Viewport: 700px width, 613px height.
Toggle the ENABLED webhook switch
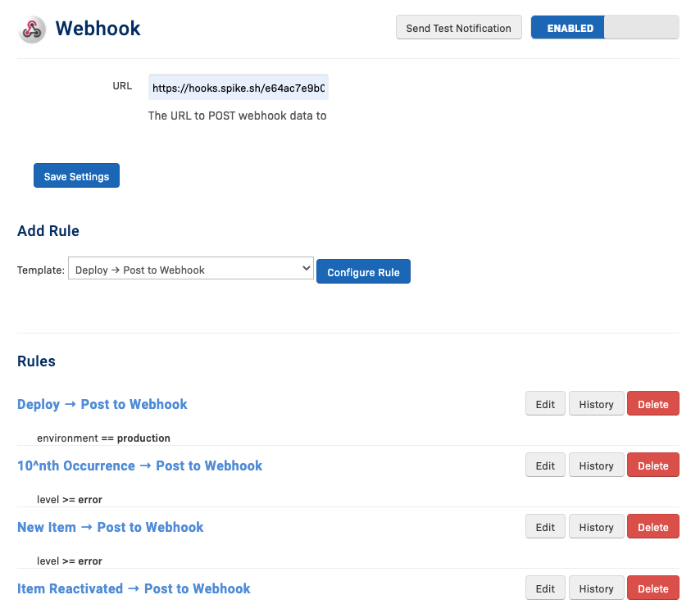point(604,28)
